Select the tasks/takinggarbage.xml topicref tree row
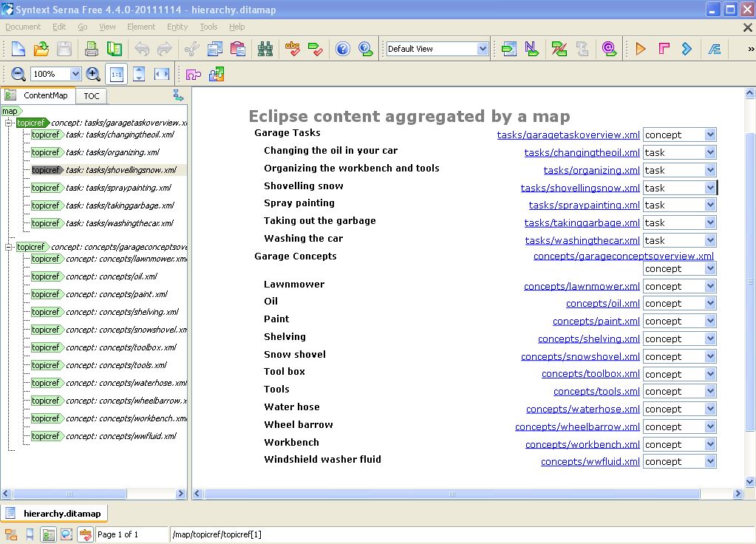The image size is (756, 544). coord(102,205)
